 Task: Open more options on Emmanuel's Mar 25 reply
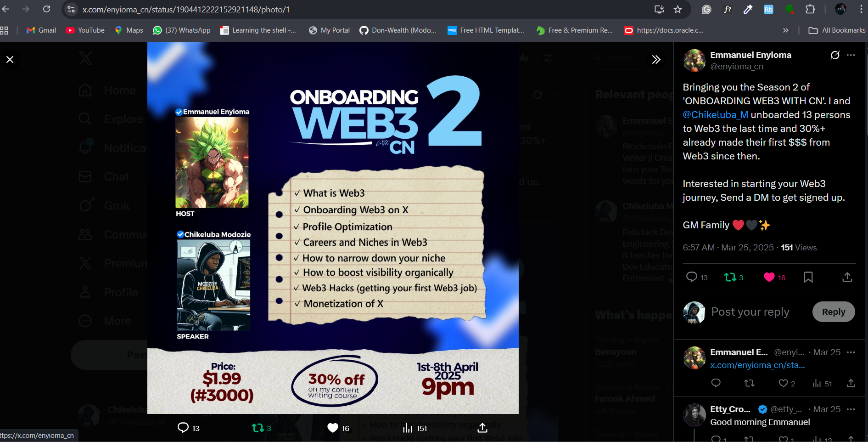[851, 352]
